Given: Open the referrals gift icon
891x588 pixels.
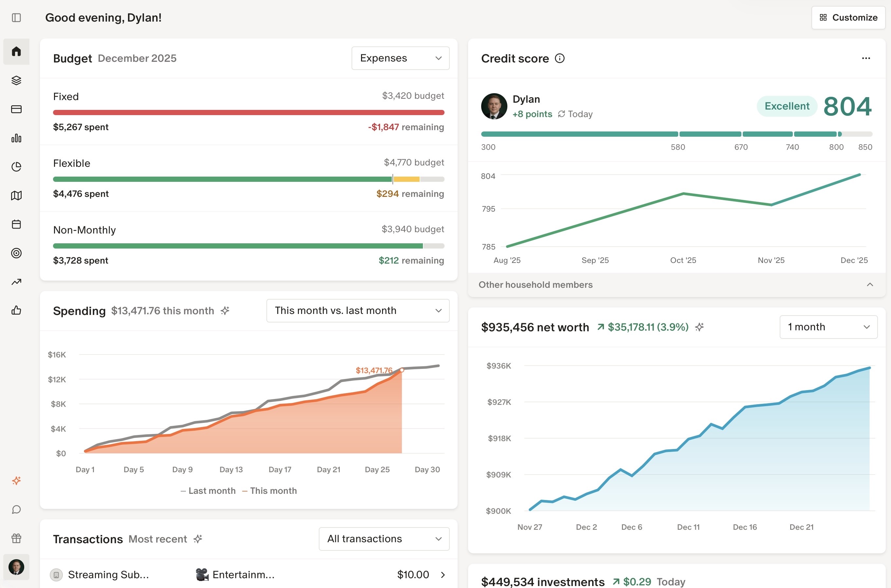Looking at the screenshot, I should click(16, 538).
